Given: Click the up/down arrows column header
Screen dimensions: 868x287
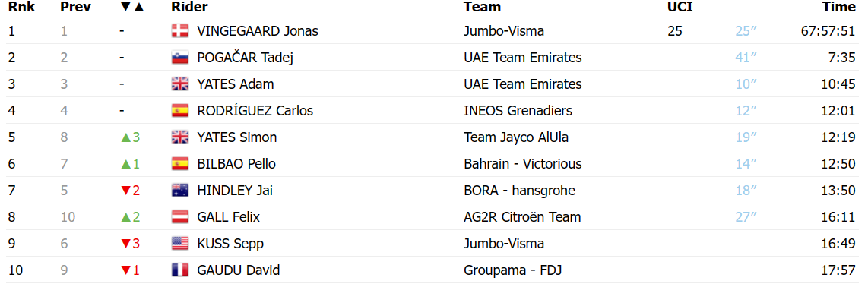Looking at the screenshot, I should 131,7.
